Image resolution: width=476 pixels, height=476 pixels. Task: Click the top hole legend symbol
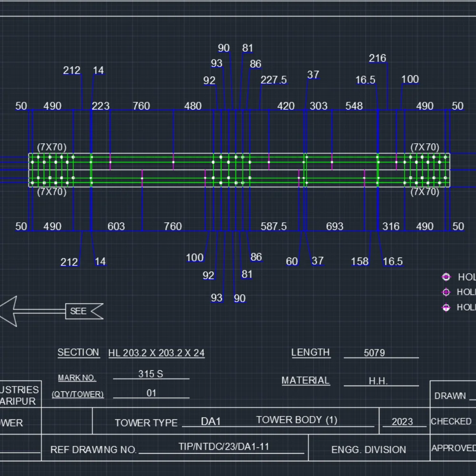coord(446,277)
